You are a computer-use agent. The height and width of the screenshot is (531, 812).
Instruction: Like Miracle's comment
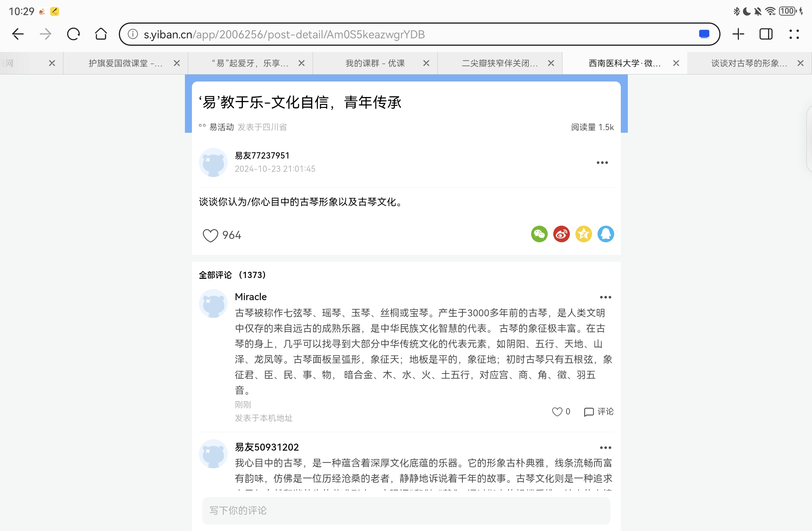coord(557,412)
